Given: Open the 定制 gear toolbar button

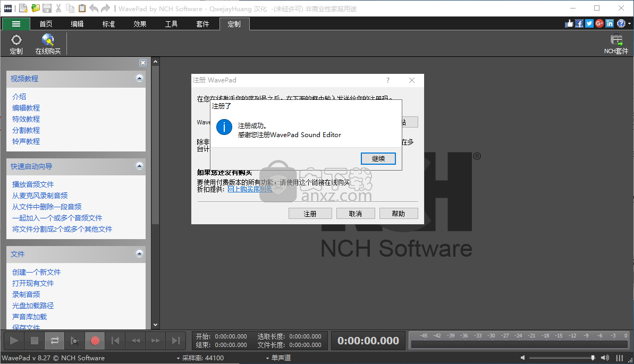Looking at the screenshot, I should 16,44.
